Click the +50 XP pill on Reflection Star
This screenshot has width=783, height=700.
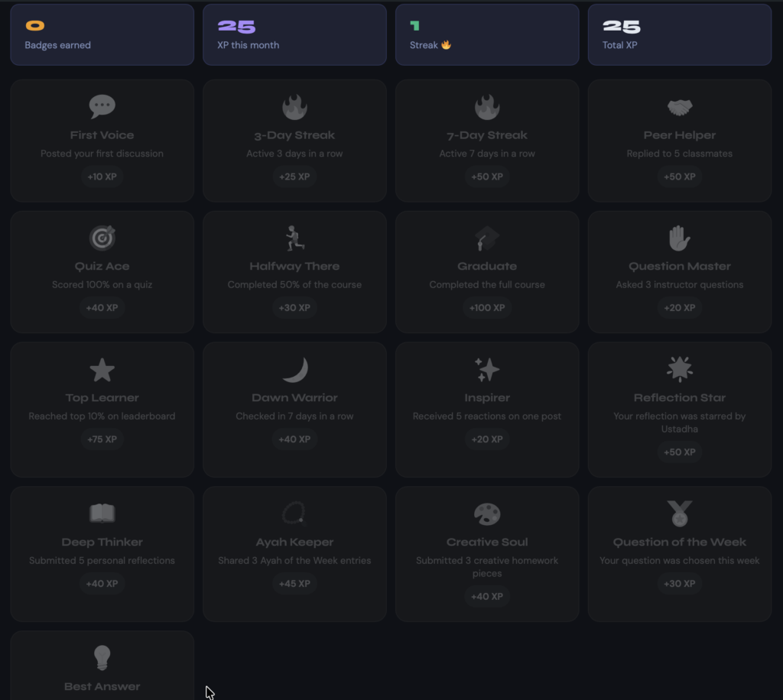(680, 452)
